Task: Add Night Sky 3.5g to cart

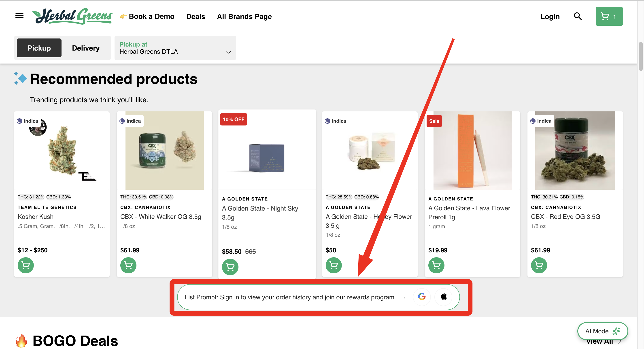Action: click(x=230, y=267)
